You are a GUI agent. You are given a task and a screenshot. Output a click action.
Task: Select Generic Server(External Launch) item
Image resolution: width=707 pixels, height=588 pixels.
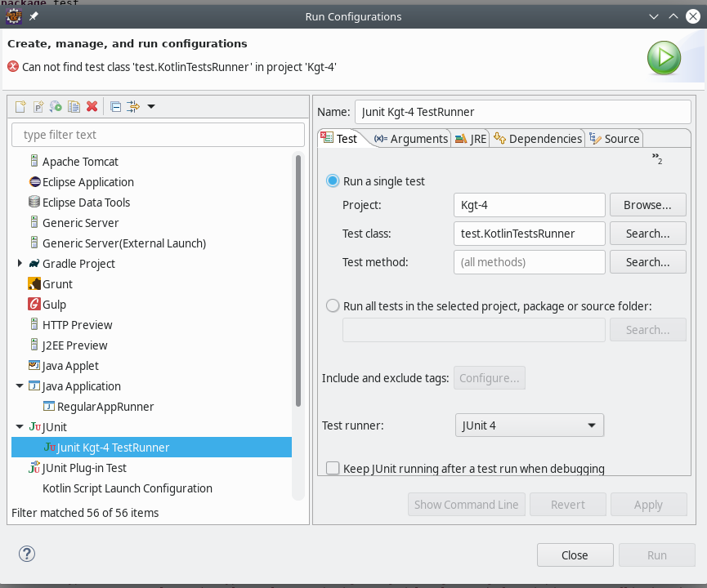(124, 243)
